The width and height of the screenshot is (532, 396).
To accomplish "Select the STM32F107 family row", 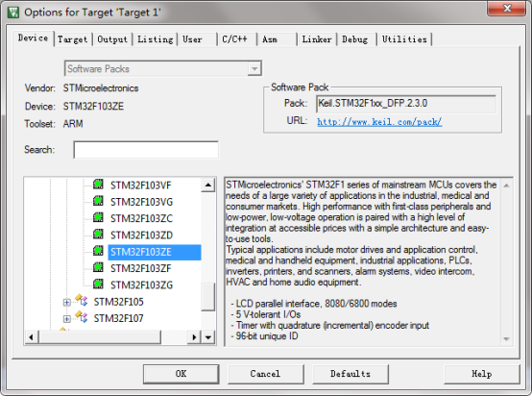I will (x=118, y=318).
